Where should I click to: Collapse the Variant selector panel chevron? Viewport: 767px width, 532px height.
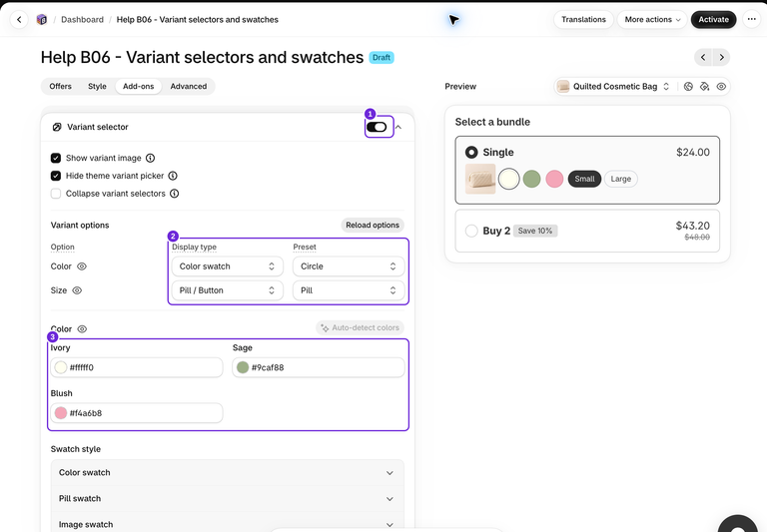coord(398,127)
